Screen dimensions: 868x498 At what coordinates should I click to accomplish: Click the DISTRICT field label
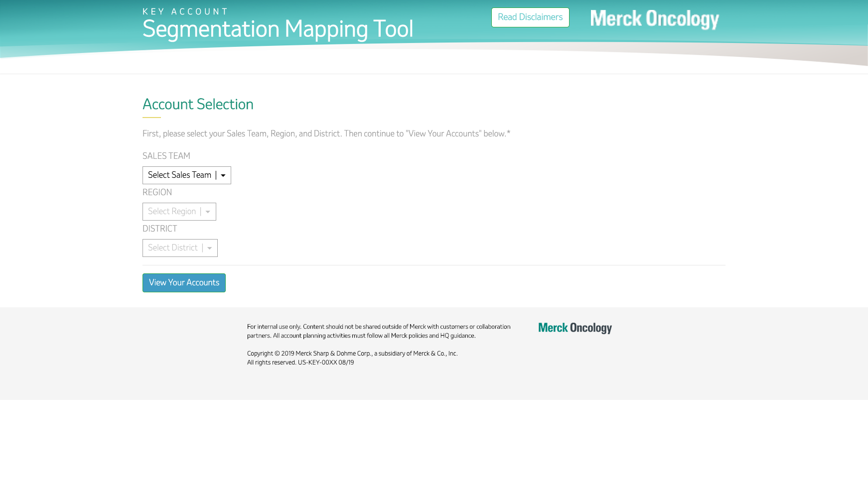(159, 229)
